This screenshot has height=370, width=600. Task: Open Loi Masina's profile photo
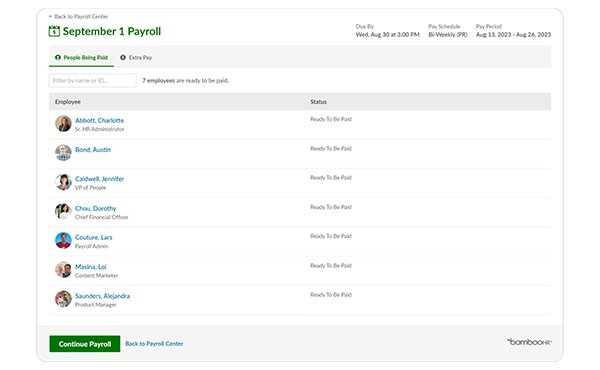[63, 270]
